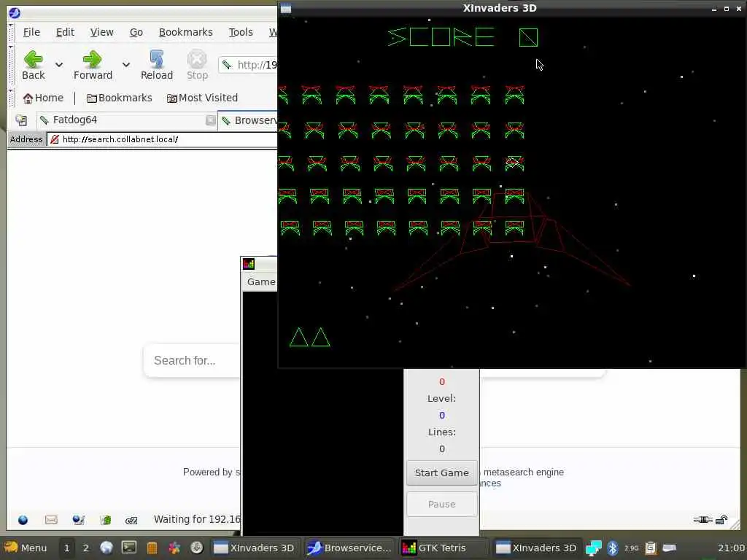
Task: Open the Game menu in GTK Tetris
Action: click(261, 282)
